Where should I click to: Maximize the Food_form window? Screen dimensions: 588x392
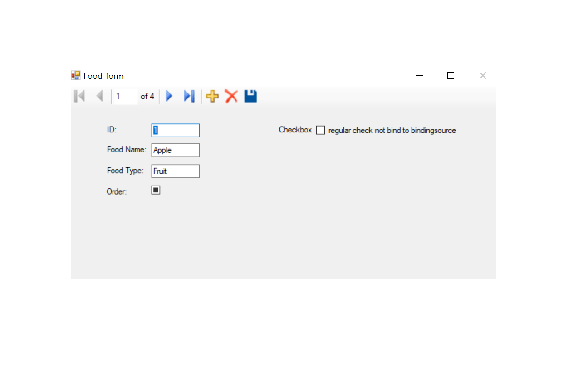(x=451, y=75)
